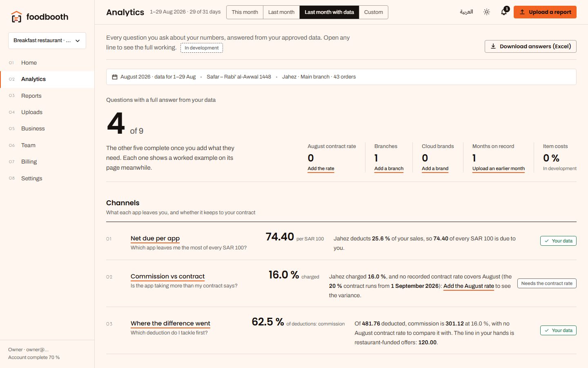The height and width of the screenshot is (368, 588).
Task: Click Upload a report button
Action: pos(545,12)
